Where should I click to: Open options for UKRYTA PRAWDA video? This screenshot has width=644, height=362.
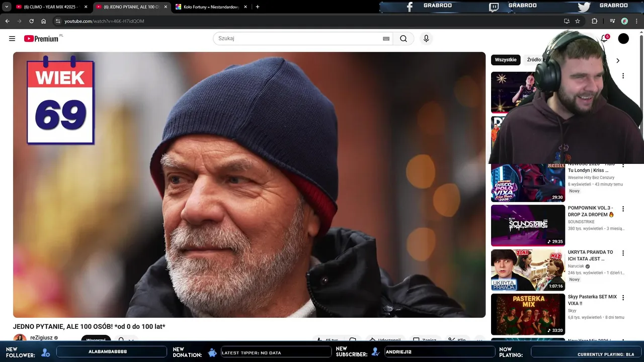pyautogui.click(x=623, y=253)
